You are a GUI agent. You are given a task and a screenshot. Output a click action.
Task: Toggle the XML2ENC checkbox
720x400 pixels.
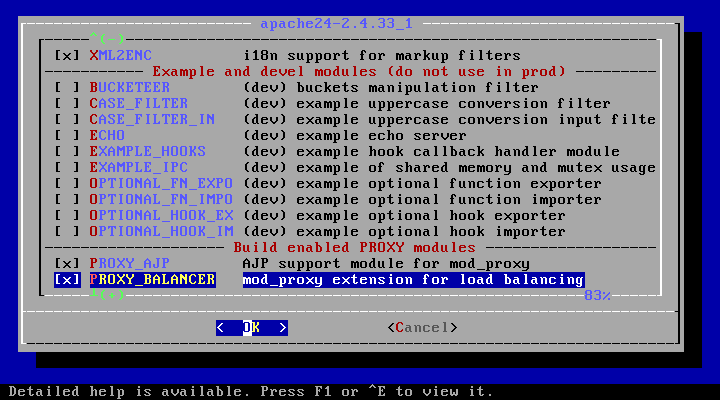pyautogui.click(x=67, y=56)
